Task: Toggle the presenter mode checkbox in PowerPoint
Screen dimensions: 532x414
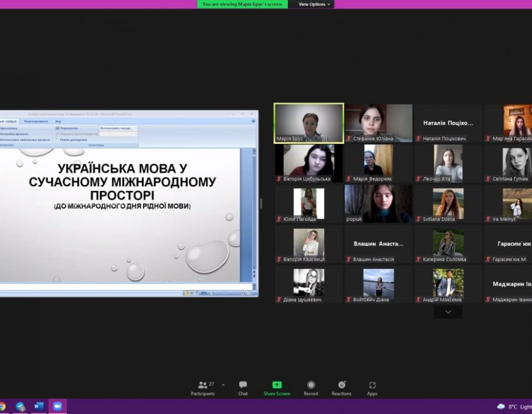Action: (57, 140)
